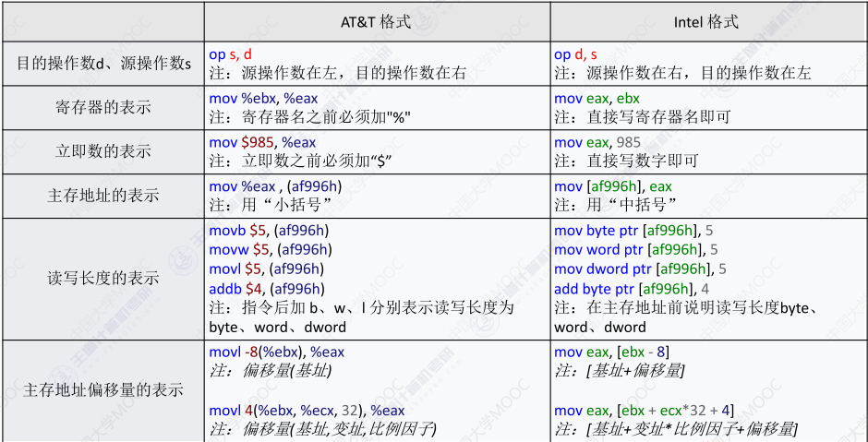
Task: Click the note "注：指令后加 b、w、l 分别表示读写长度为"
Action: click(x=362, y=307)
